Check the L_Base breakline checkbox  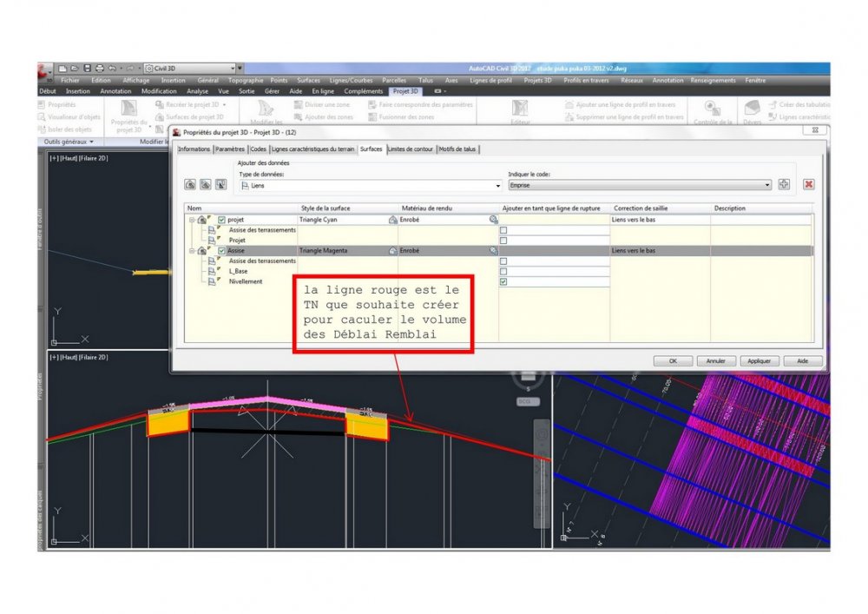pyautogui.click(x=503, y=272)
